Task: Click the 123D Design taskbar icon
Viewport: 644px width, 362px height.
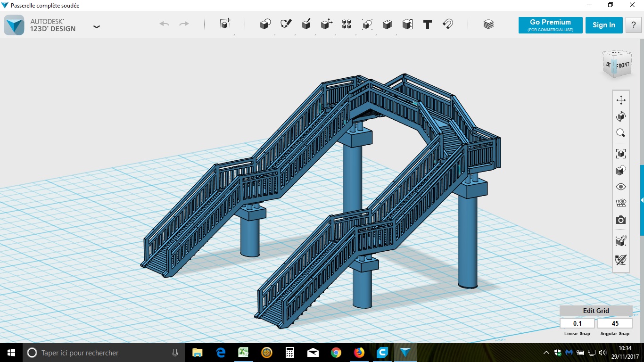Action: click(405, 353)
